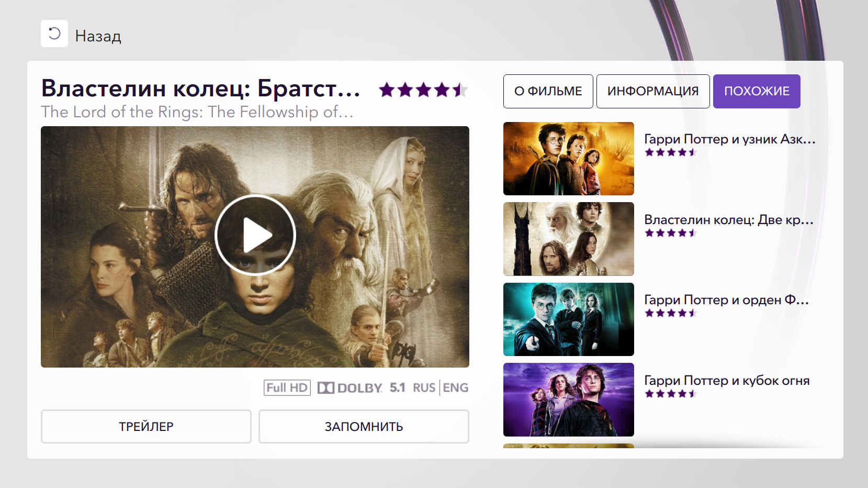Select ENG audio language
Screen dimensions: 868x488
pos(455,387)
